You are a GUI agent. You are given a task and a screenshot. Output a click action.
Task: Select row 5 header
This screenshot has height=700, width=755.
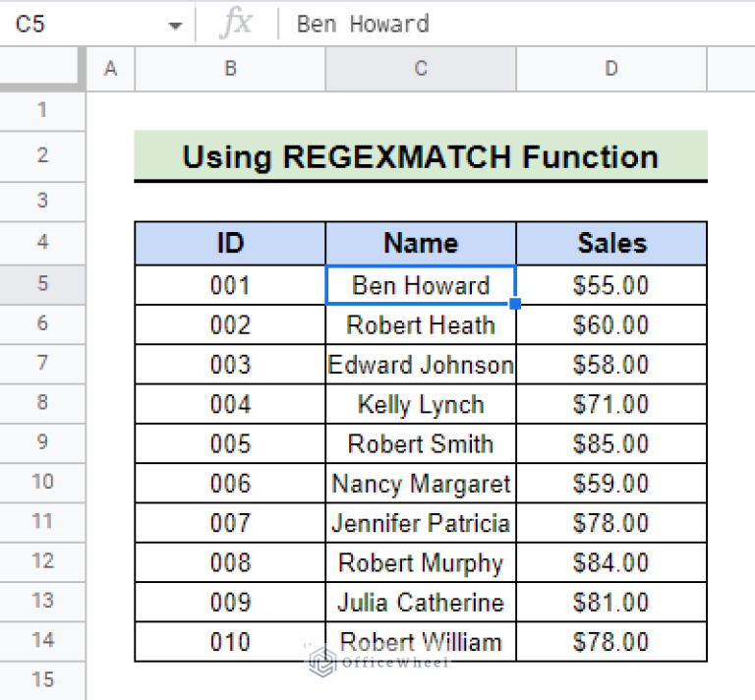42,284
